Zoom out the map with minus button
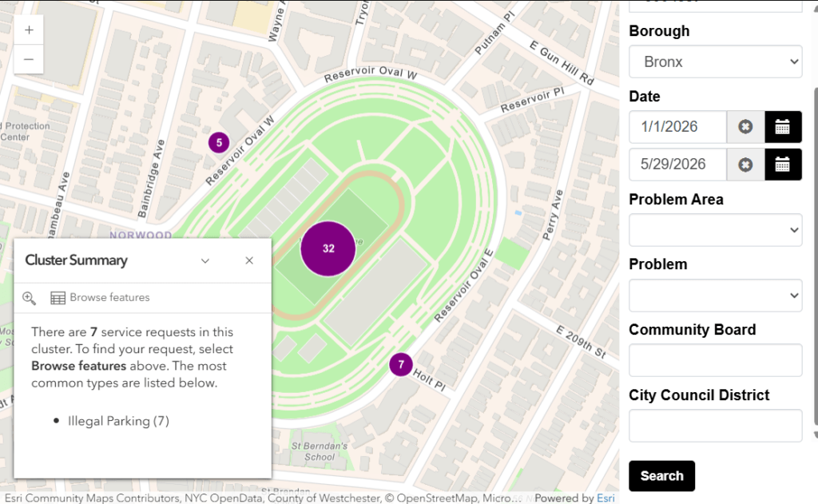Image resolution: width=818 pixels, height=504 pixels. tap(29, 59)
